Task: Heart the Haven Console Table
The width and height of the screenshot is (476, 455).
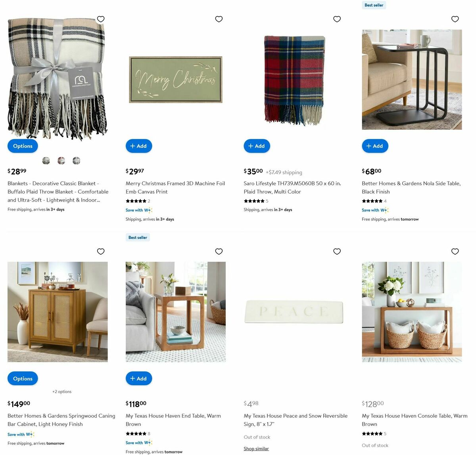Action: click(455, 251)
